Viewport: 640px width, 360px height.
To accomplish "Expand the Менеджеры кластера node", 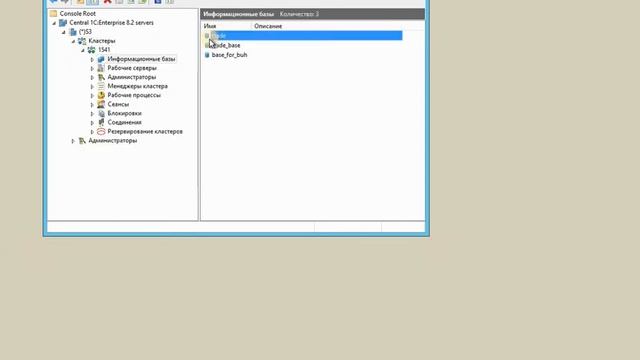I will tap(92, 87).
